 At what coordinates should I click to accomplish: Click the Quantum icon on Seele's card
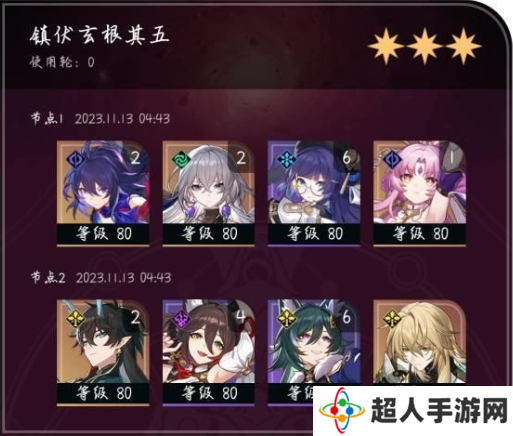click(76, 159)
